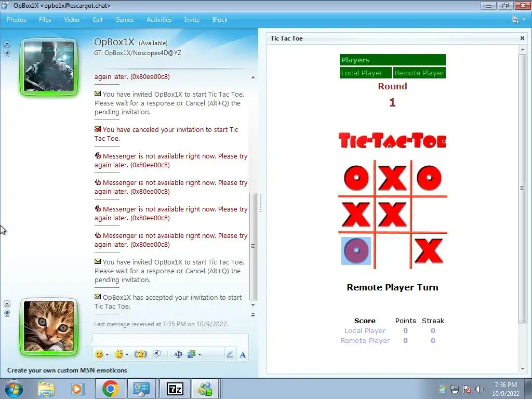Image resolution: width=532 pixels, height=399 pixels.
Task: Click 'Remote Player Turn' status text
Action: pyautogui.click(x=393, y=287)
